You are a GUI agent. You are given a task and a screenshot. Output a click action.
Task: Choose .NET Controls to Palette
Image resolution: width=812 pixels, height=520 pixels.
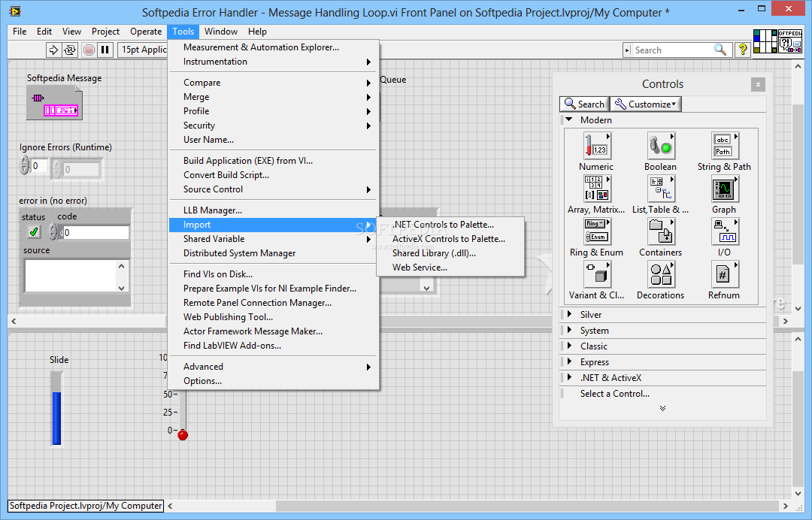click(450, 225)
